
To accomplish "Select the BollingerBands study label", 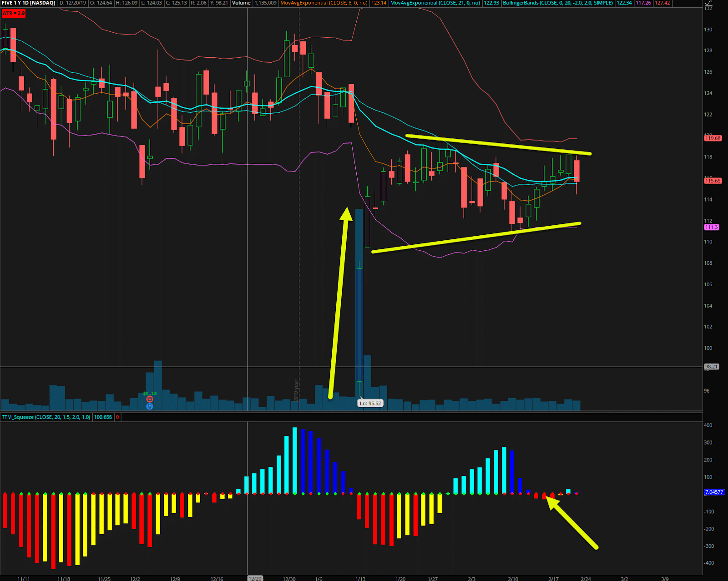I will click(558, 3).
